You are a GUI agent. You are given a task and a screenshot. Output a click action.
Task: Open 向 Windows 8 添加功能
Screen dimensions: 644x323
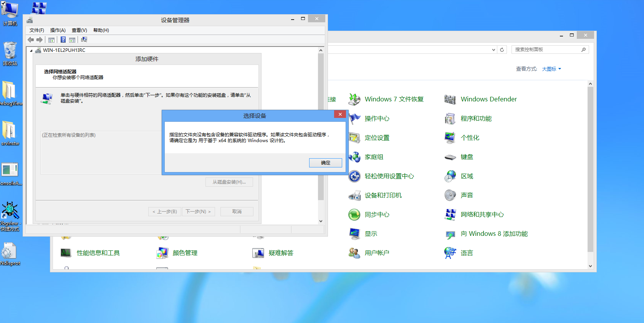pyautogui.click(x=486, y=234)
